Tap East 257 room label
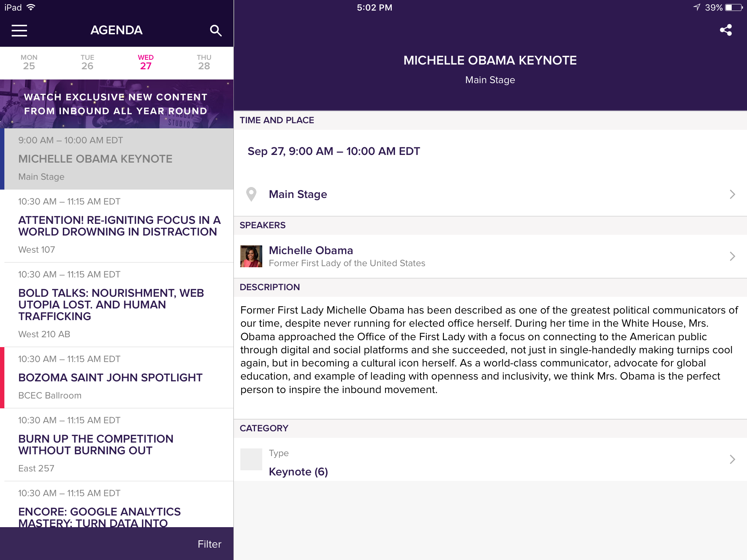The width and height of the screenshot is (747, 560). tap(36, 468)
